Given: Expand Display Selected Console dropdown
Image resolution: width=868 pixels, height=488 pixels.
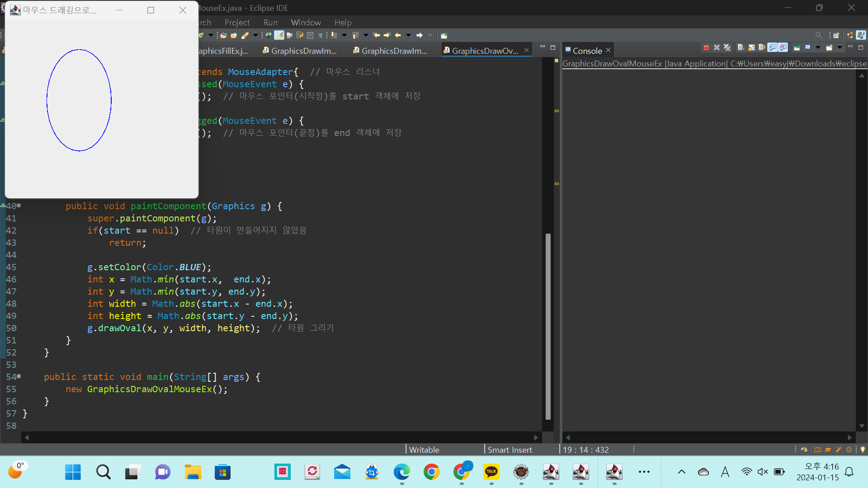Looking at the screenshot, I should pos(818,47).
